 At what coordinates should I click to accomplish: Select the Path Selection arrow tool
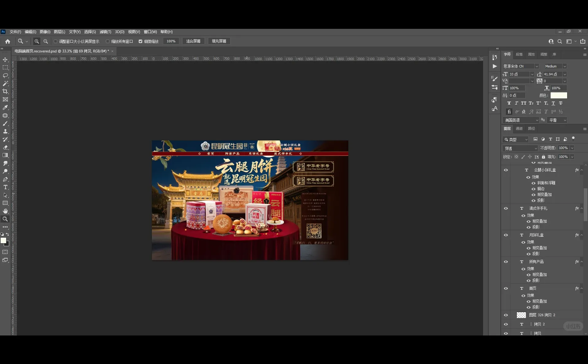5,195
